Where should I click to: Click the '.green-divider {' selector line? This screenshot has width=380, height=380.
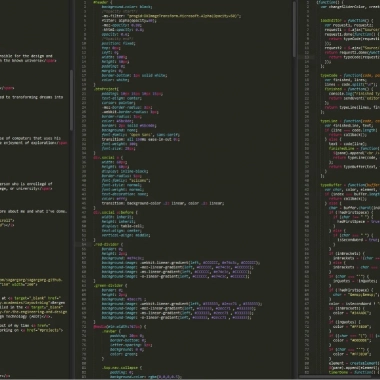[110, 286]
